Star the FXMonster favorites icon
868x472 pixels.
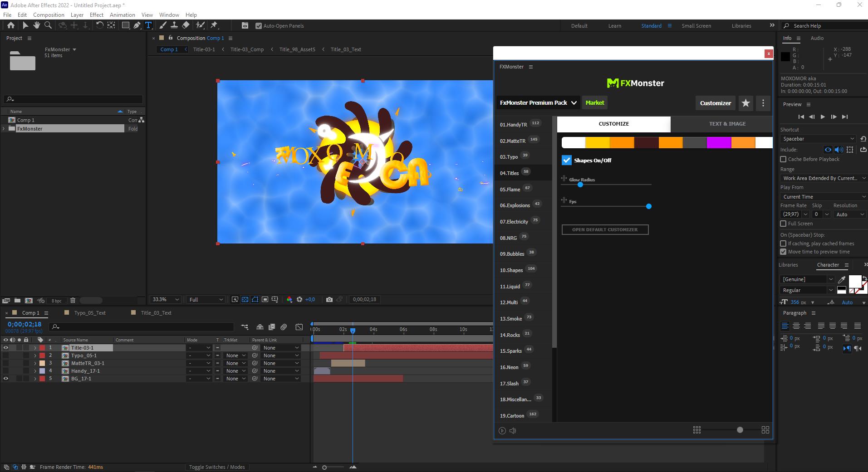point(745,103)
